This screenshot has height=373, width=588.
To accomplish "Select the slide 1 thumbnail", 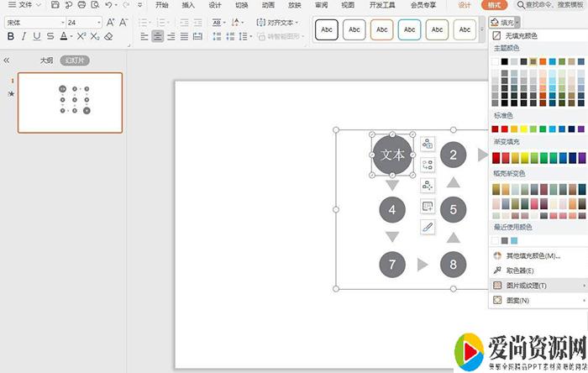I will point(70,102).
